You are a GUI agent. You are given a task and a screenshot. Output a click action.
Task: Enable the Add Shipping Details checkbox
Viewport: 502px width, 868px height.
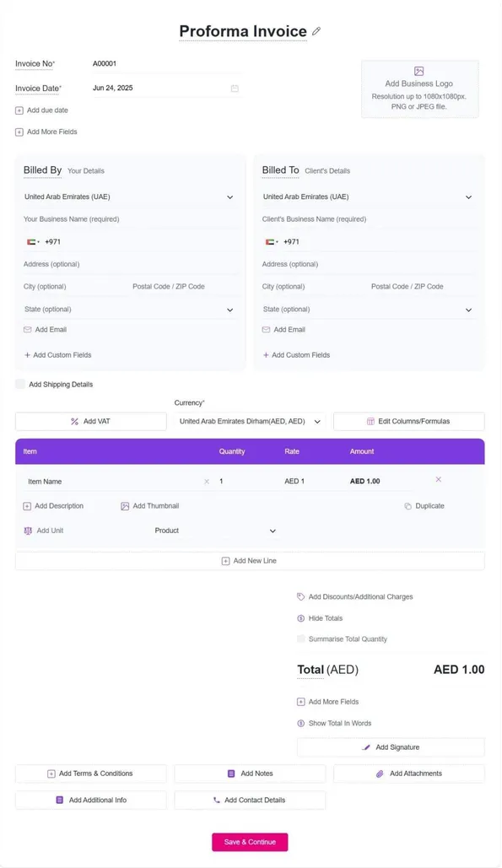20,384
